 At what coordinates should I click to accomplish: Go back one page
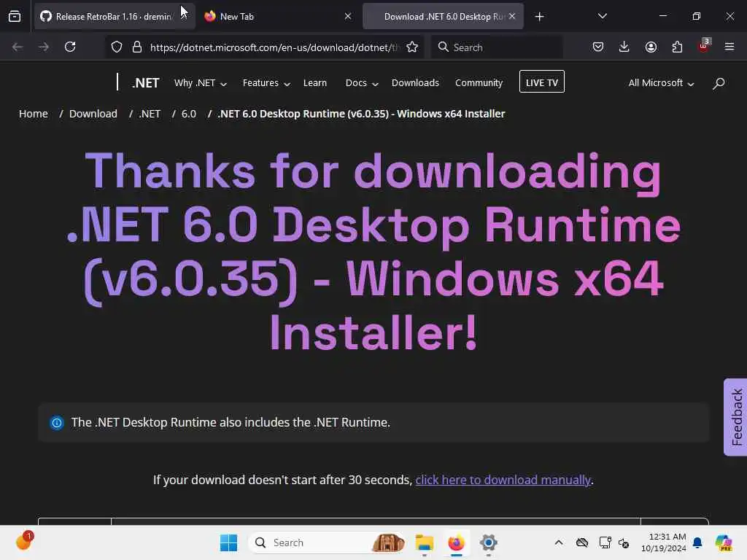click(18, 47)
